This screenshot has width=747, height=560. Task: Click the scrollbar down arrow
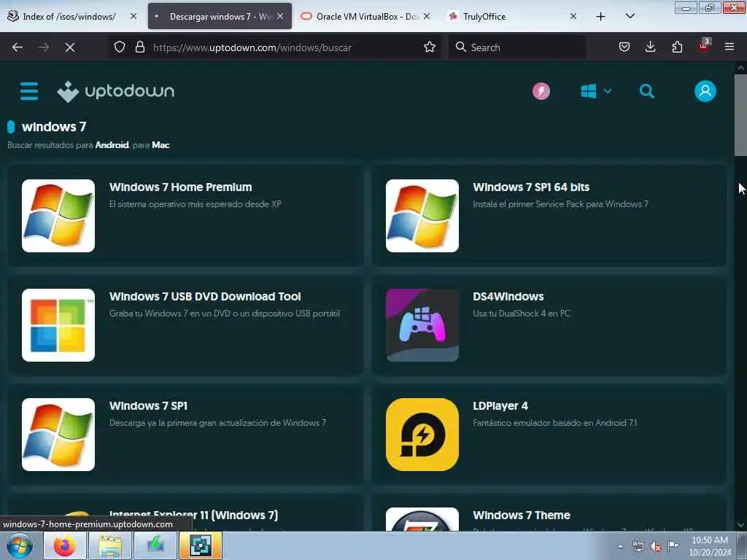740,525
